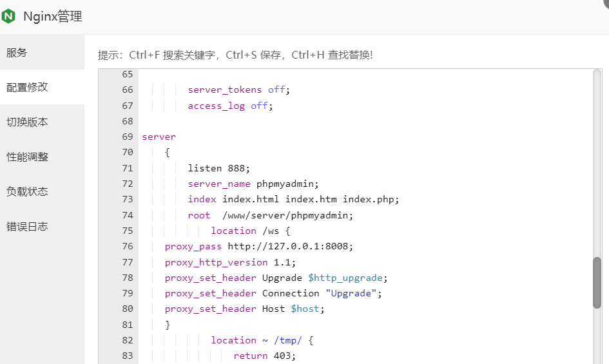Screen dimensions: 609x364
Task: Click the proxy_pass http://127.0.0.1:8008 line
Action: pos(259,246)
